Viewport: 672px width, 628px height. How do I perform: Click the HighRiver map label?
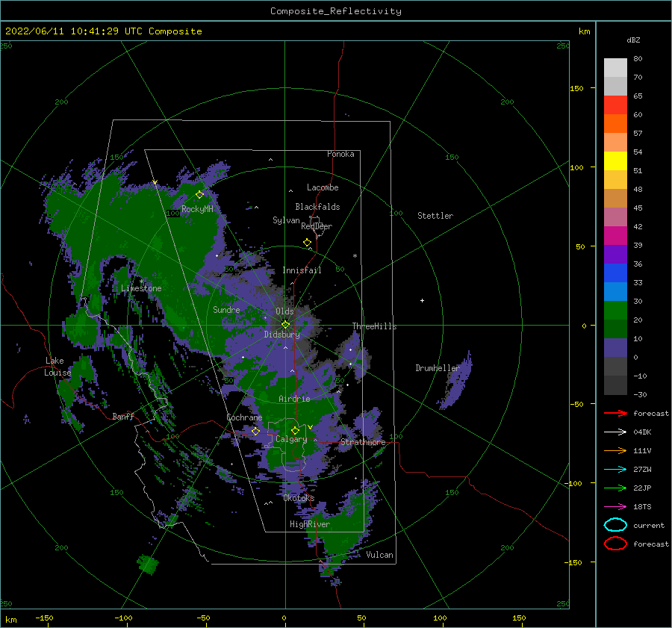pyautogui.click(x=309, y=524)
